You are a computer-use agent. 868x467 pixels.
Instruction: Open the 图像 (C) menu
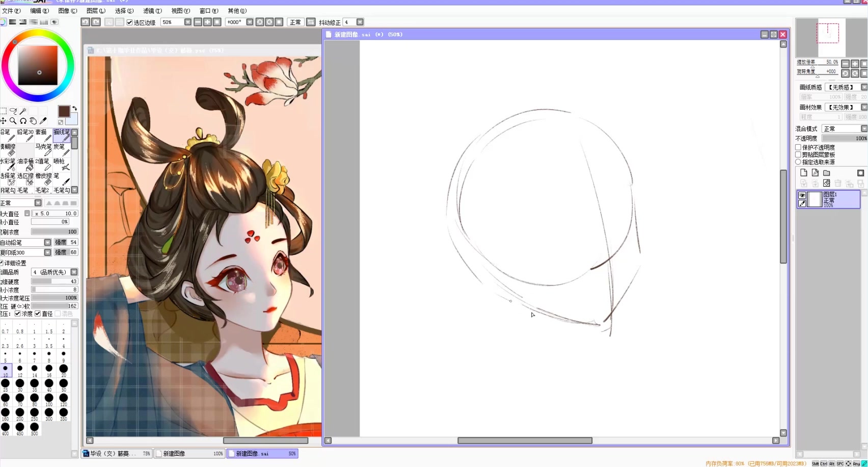68,11
